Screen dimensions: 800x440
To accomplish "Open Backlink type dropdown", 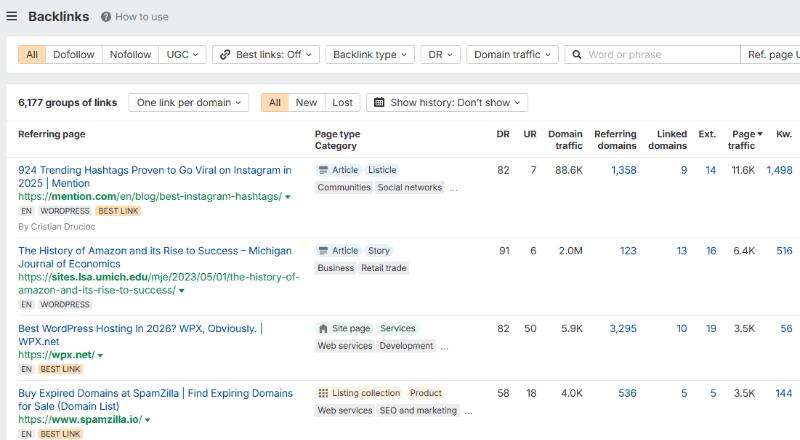I will pos(370,55).
